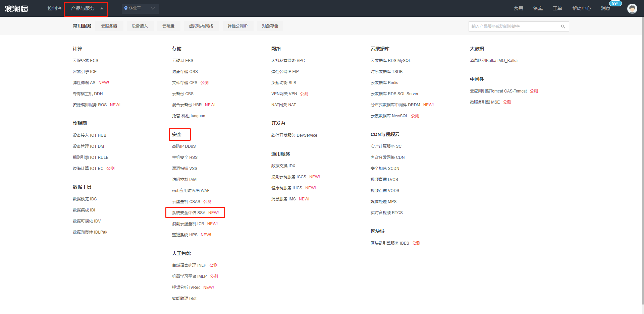Select the 云服务器 quick shortcut

tap(109, 26)
